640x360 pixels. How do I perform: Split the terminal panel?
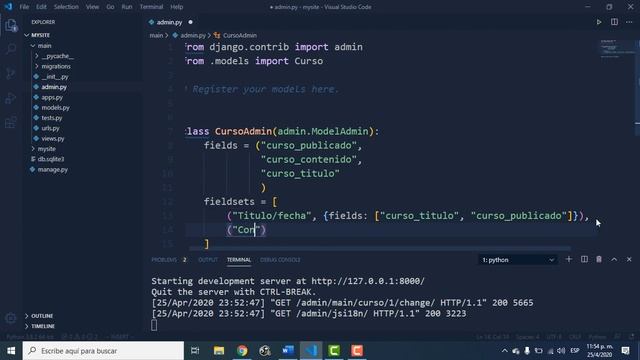584,260
